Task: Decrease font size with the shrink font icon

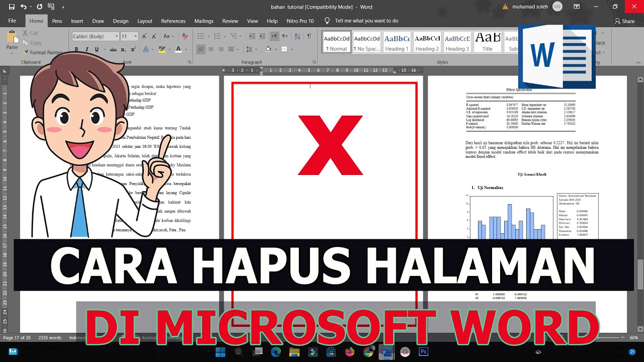Action: coord(154,36)
